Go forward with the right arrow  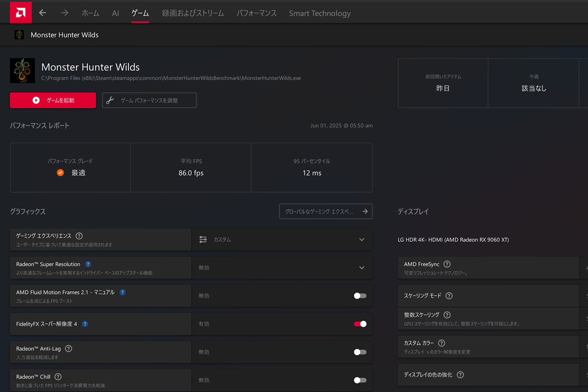65,13
